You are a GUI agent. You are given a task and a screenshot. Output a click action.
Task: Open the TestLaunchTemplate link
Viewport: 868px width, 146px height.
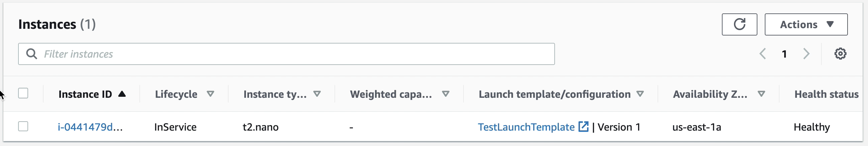click(x=526, y=127)
